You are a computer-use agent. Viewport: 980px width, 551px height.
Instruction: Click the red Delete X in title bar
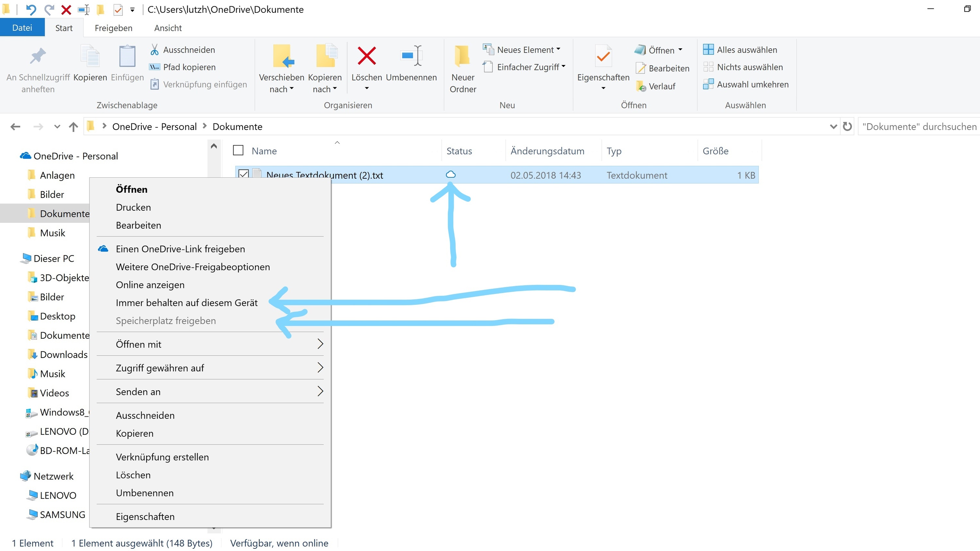coord(66,9)
